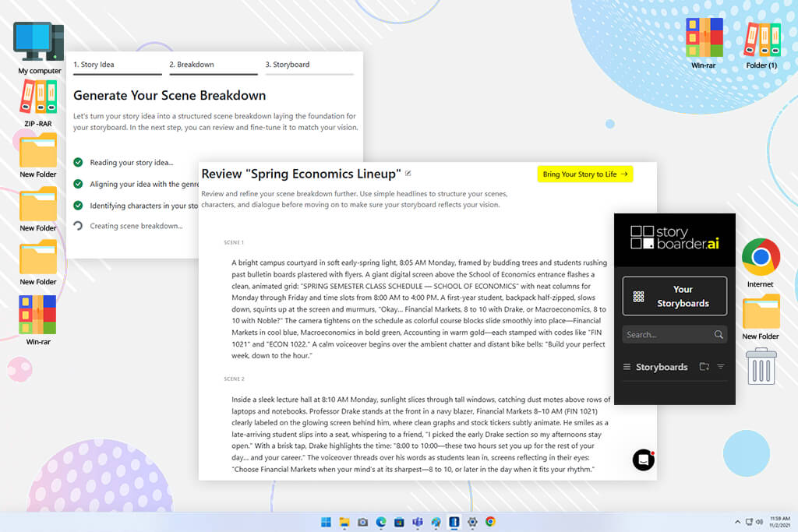Open the Settings gear on taskbar
The height and width of the screenshot is (532, 798).
pyautogui.click(x=472, y=522)
